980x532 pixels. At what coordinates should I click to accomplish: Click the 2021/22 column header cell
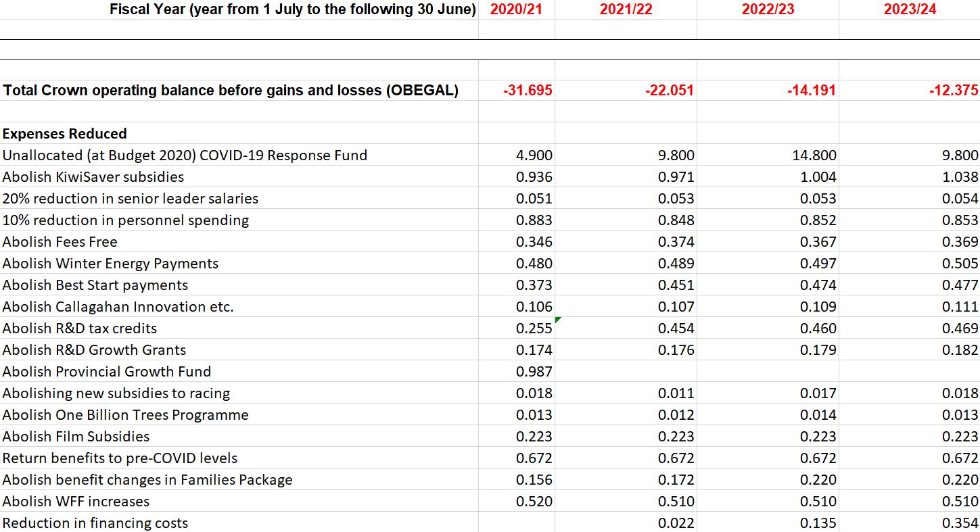[626, 9]
